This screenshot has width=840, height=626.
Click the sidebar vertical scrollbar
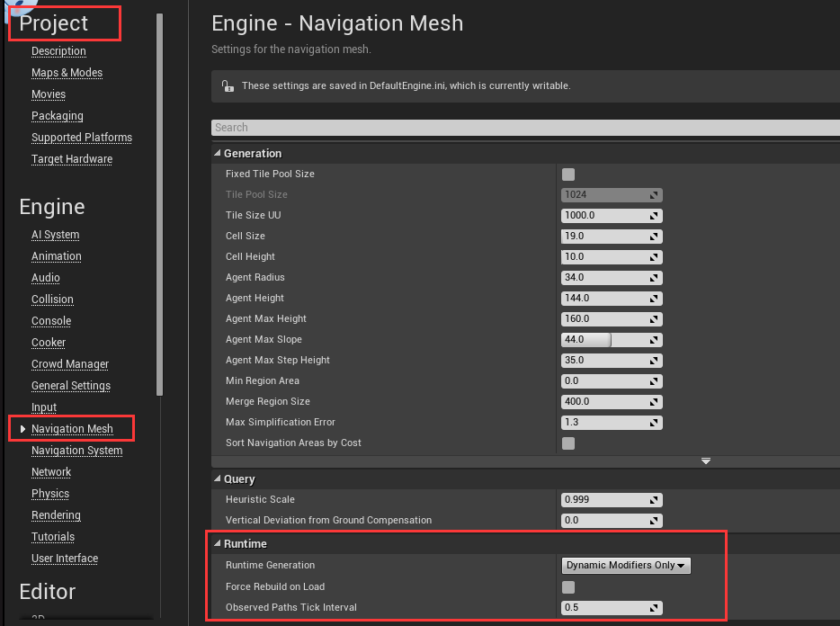tap(159, 205)
